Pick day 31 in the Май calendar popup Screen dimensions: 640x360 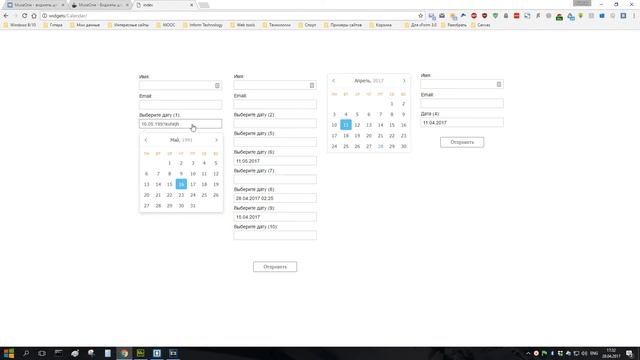click(x=193, y=206)
